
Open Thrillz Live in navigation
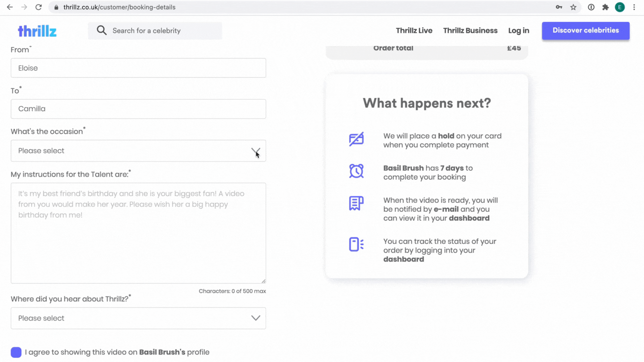(x=414, y=30)
